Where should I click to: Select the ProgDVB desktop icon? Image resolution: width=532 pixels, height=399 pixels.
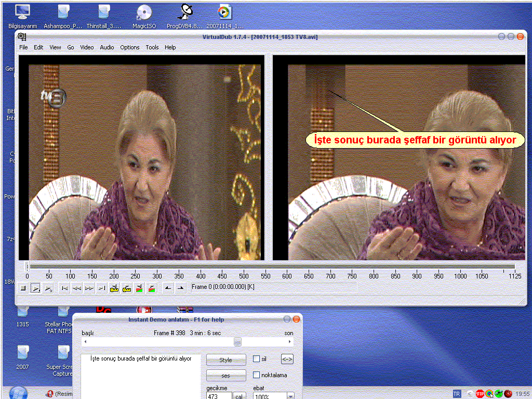pos(185,16)
